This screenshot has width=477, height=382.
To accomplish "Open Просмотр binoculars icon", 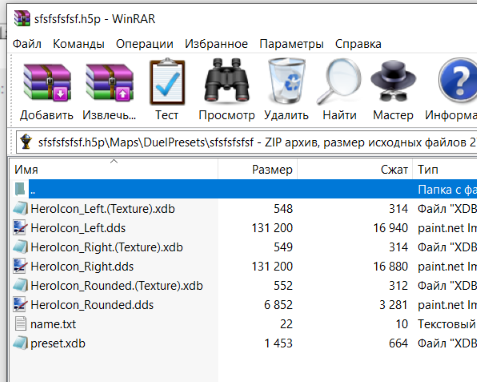I will tap(227, 80).
